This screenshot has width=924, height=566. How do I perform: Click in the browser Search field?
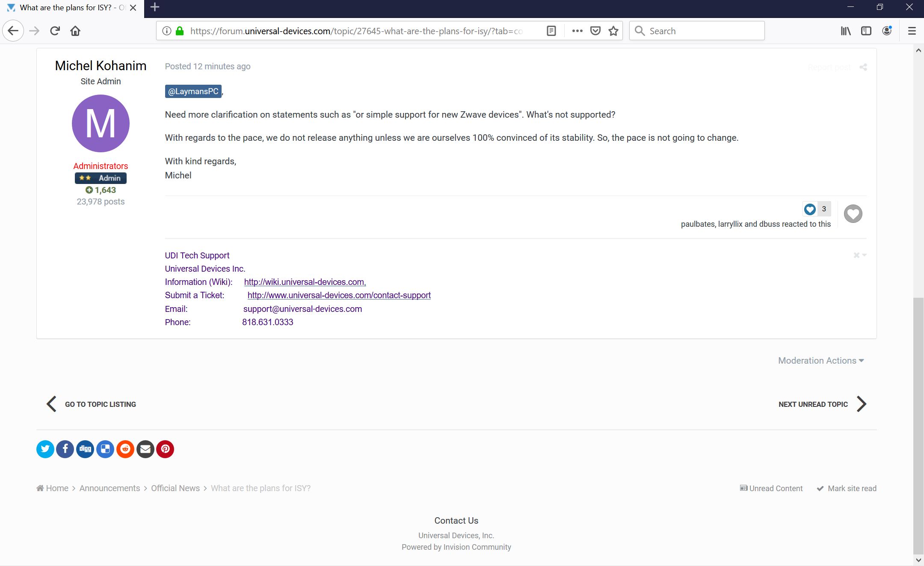(x=697, y=31)
